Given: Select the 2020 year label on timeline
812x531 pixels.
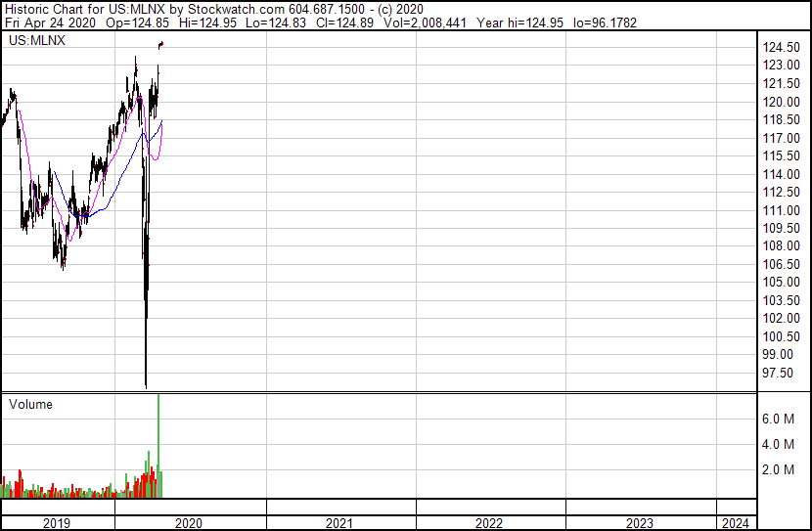Looking at the screenshot, I should pyautogui.click(x=190, y=523).
